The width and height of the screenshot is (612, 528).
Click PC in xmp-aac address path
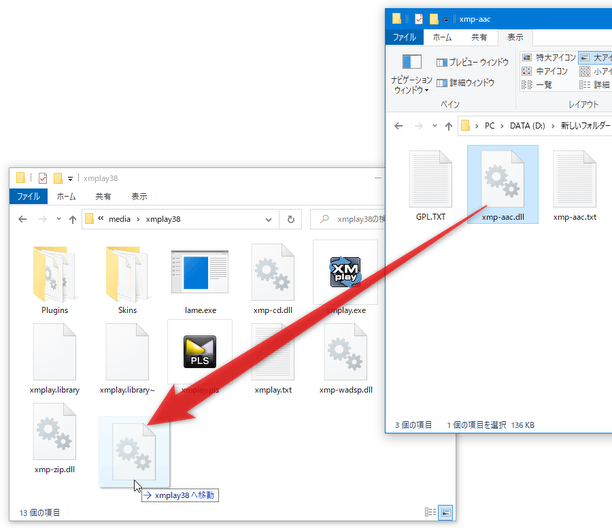tap(489, 126)
